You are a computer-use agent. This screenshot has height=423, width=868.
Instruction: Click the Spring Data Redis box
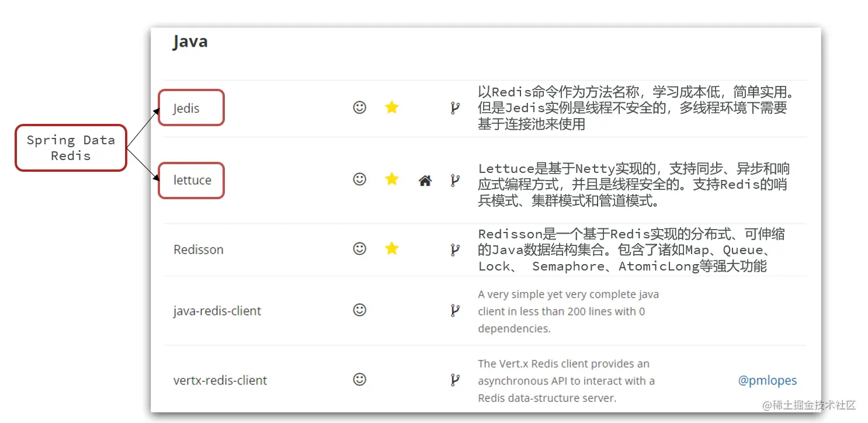click(x=71, y=148)
